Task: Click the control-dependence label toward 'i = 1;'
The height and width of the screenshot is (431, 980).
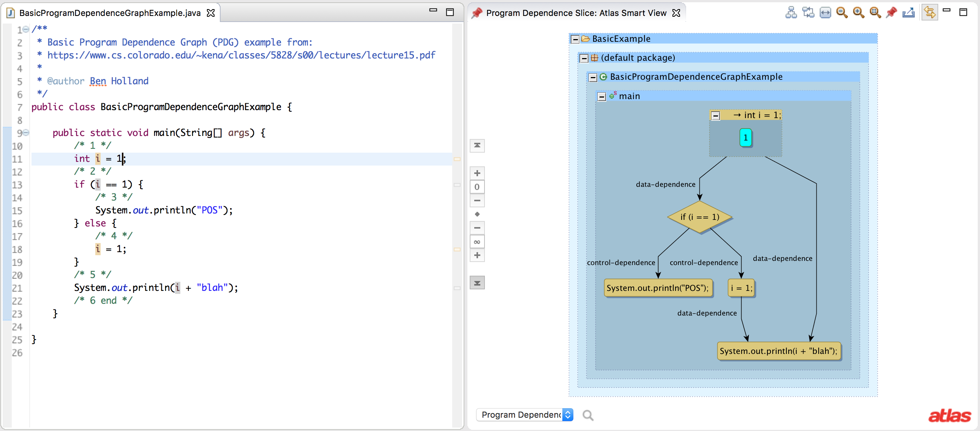Action: (704, 262)
